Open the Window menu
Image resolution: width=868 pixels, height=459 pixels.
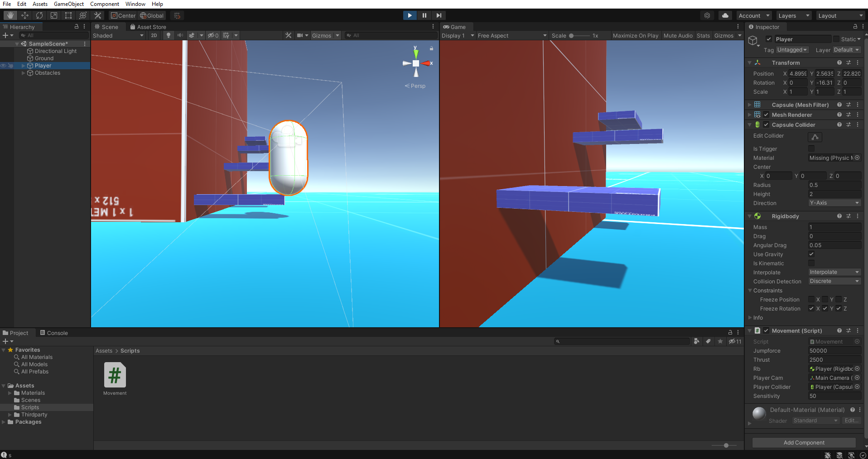point(135,4)
